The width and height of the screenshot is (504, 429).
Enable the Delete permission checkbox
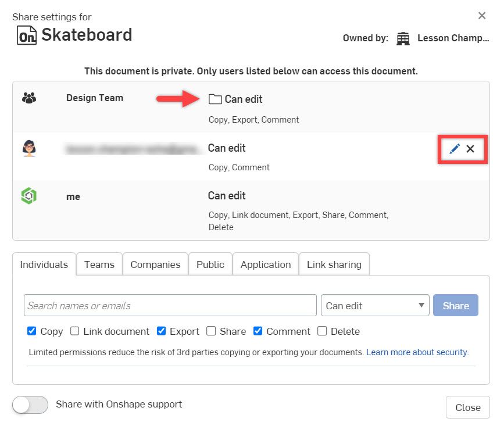[322, 331]
